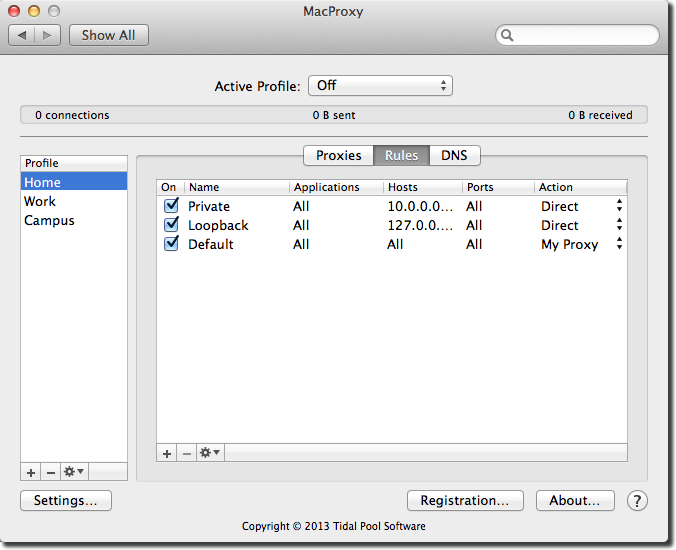The image size is (676, 550).
Task: Click the Loopback rule's Ports All cell
Action: click(x=474, y=225)
